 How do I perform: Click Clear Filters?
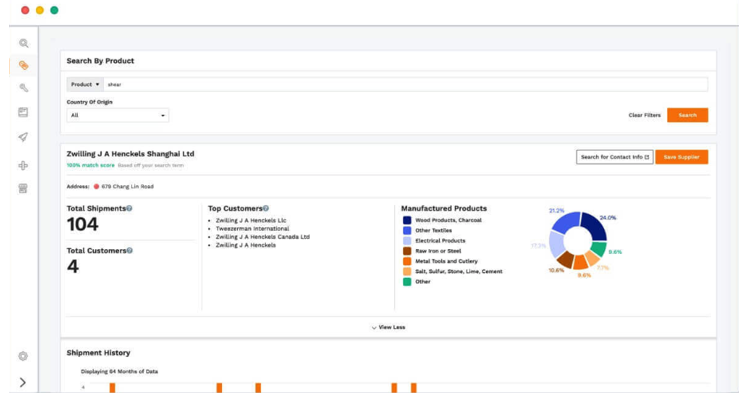(x=644, y=115)
